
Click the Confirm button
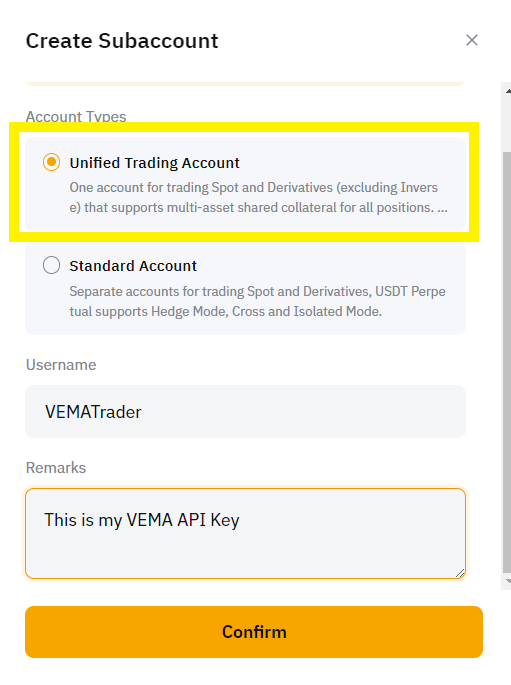(254, 632)
